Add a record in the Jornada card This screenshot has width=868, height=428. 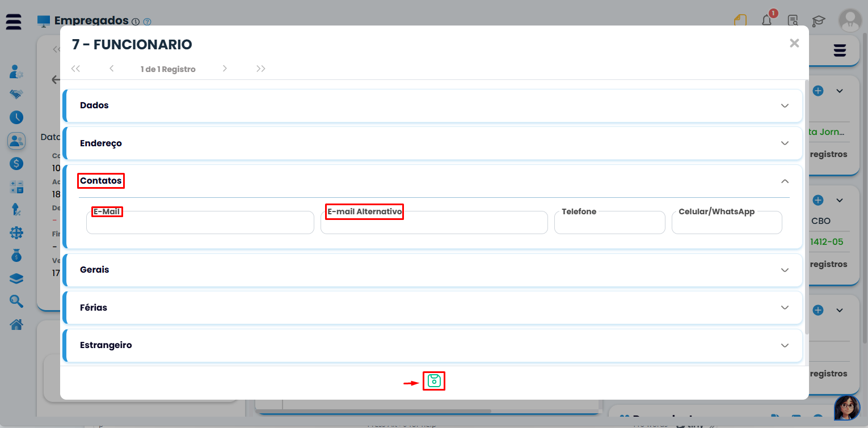click(818, 91)
